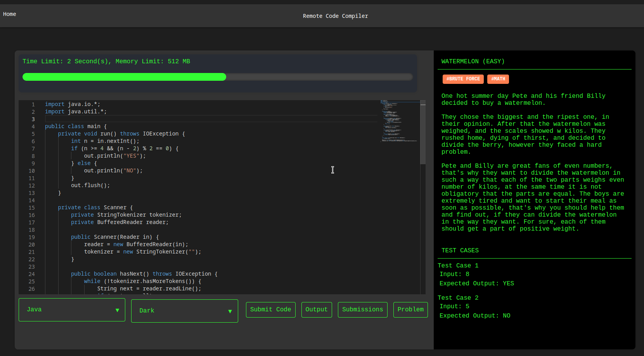Click the Submit Code button
Image resolution: width=644 pixels, height=356 pixels.
coord(271,310)
